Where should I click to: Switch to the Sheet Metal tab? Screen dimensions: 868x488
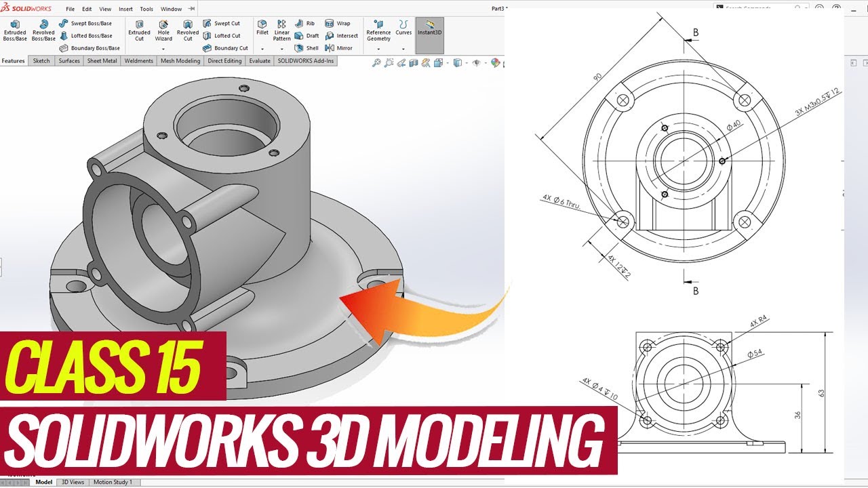102,61
